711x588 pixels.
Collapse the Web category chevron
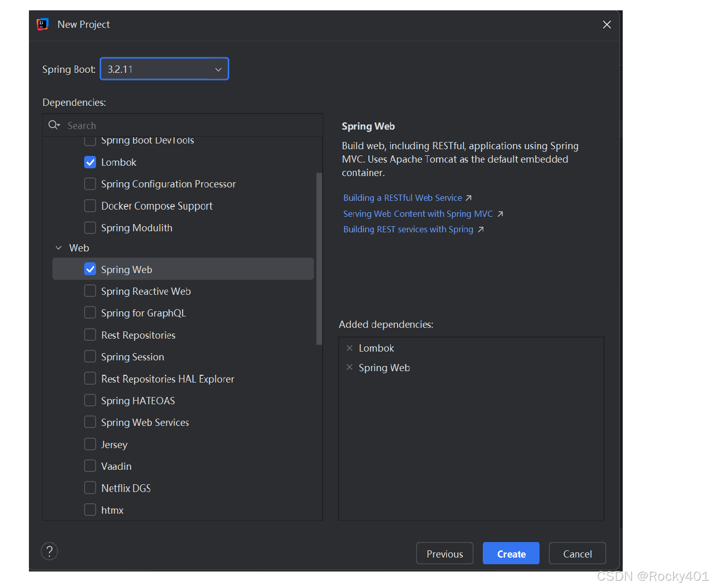[x=58, y=248]
